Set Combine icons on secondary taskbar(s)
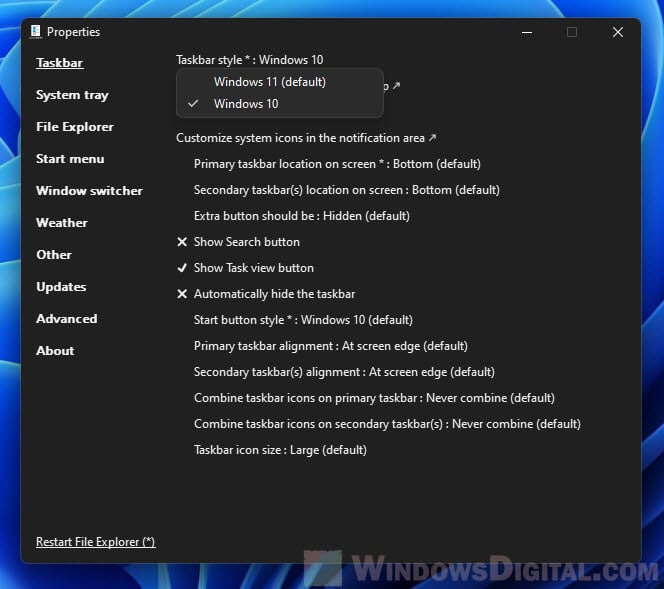Image resolution: width=664 pixels, height=589 pixels. click(x=387, y=424)
